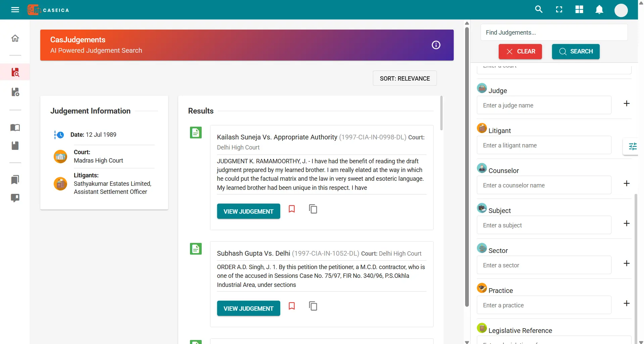Open the feedback chat sidebar item
The width and height of the screenshot is (644, 344).
[x=15, y=198]
